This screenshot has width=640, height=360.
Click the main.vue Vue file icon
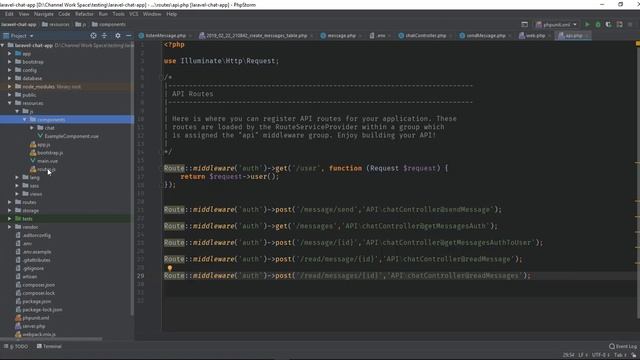tap(33, 161)
